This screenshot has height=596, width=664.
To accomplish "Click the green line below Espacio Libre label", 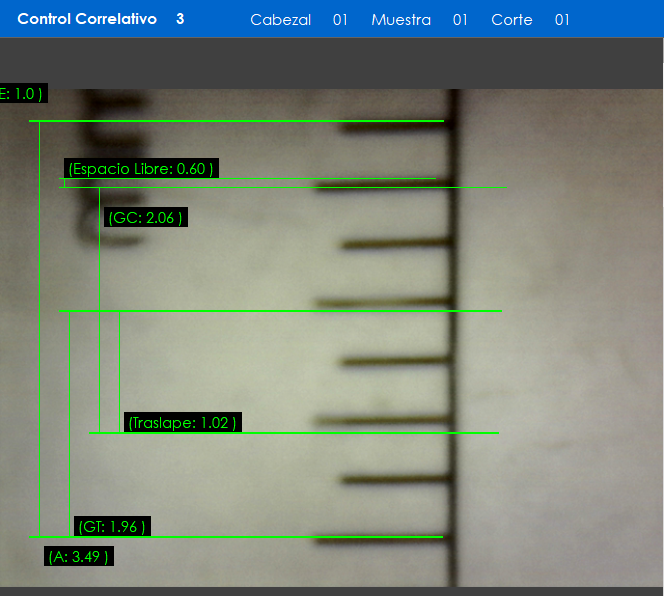I will coord(250,179).
